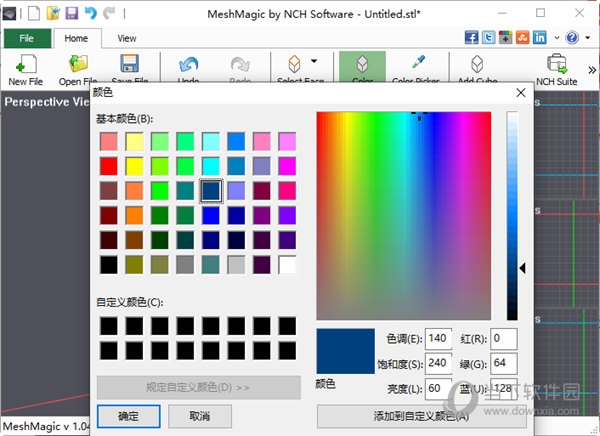Click the 蓝 blue value field
600x436 pixels.
click(x=504, y=389)
